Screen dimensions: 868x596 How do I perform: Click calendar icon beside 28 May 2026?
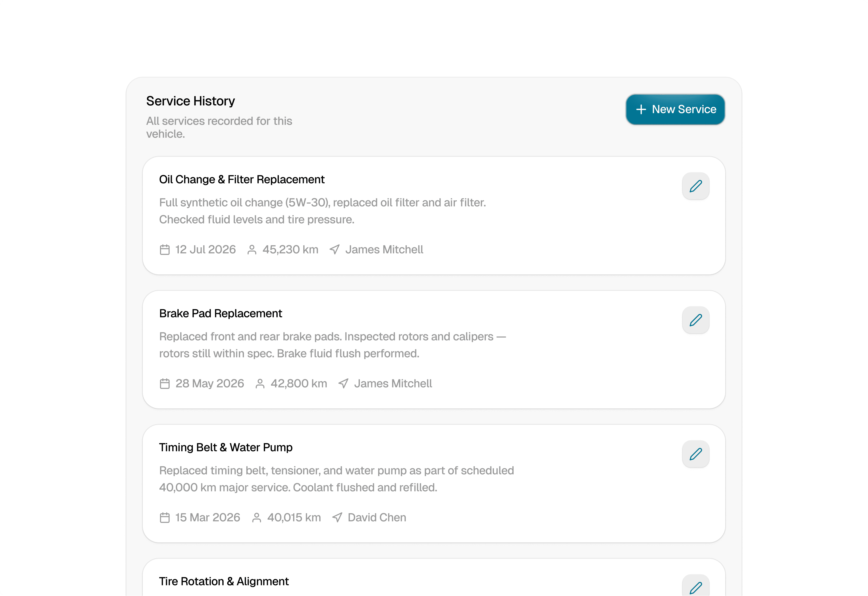pyautogui.click(x=165, y=384)
